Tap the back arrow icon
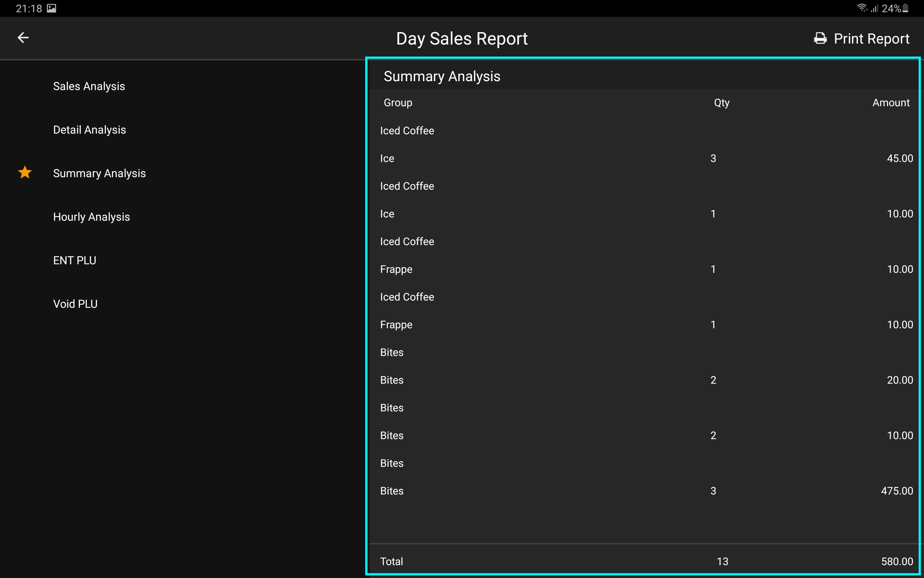Screen dimensions: 924x578 23,38
